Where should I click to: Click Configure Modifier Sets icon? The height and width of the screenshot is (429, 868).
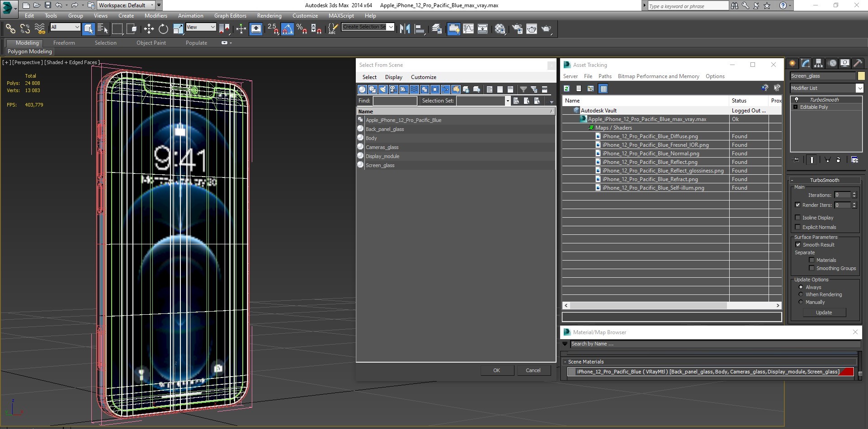point(854,159)
